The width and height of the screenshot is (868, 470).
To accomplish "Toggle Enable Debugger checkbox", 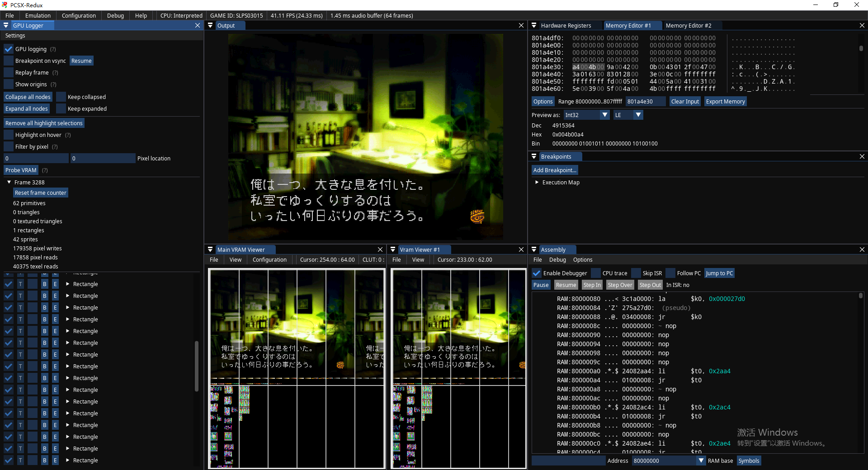I will [x=537, y=273].
